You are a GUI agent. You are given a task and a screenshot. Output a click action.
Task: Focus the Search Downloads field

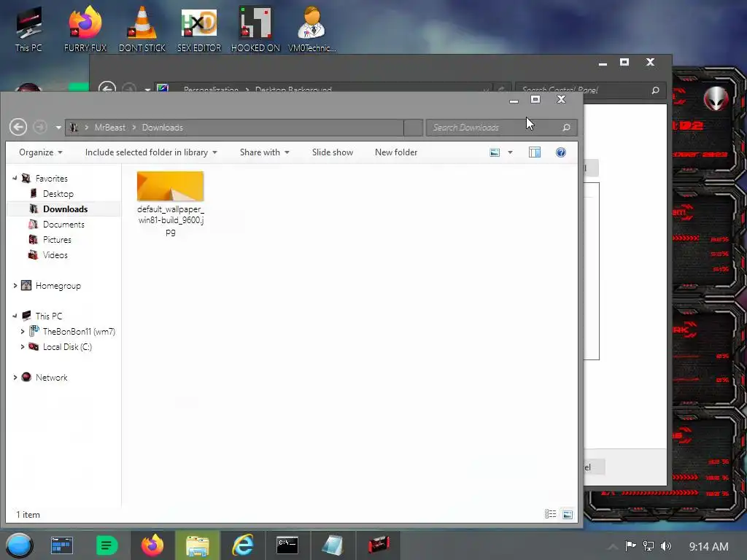point(494,128)
